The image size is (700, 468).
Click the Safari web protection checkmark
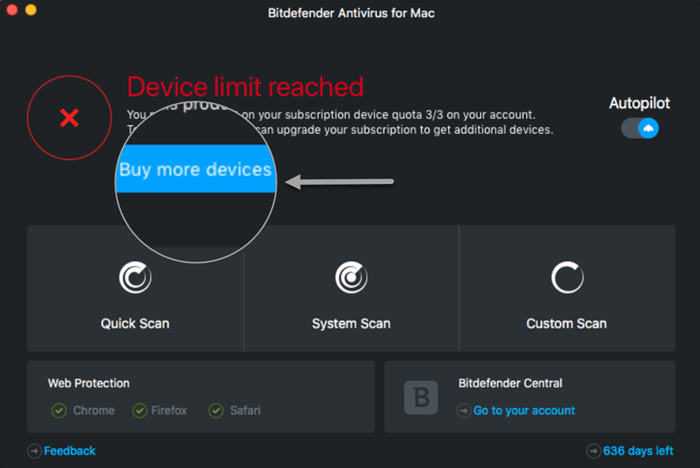(x=216, y=410)
